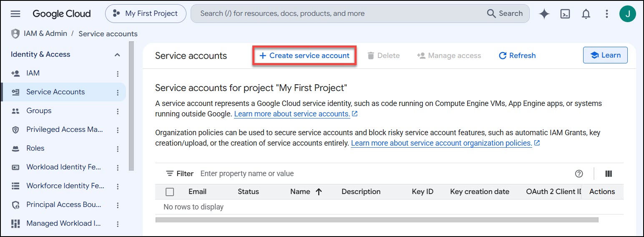
Task: Click the Learn button
Action: [x=605, y=55]
